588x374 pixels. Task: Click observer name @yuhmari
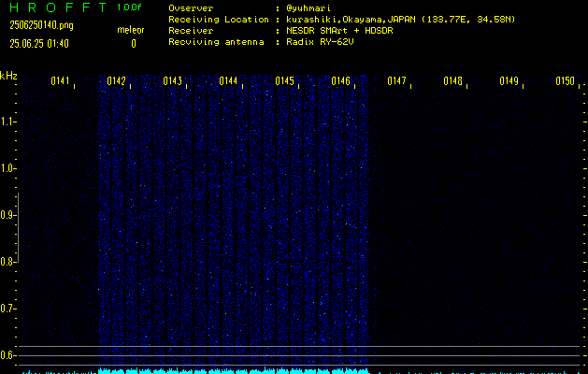pos(308,7)
